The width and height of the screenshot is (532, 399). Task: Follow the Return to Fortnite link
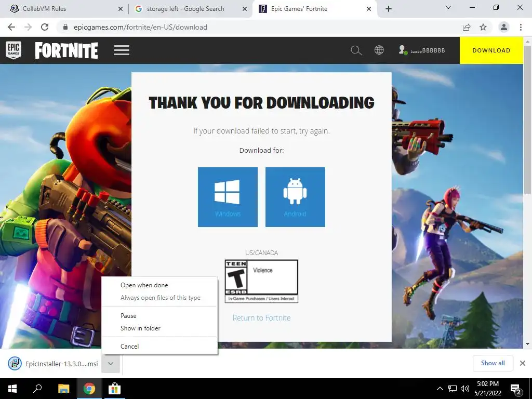point(262,318)
